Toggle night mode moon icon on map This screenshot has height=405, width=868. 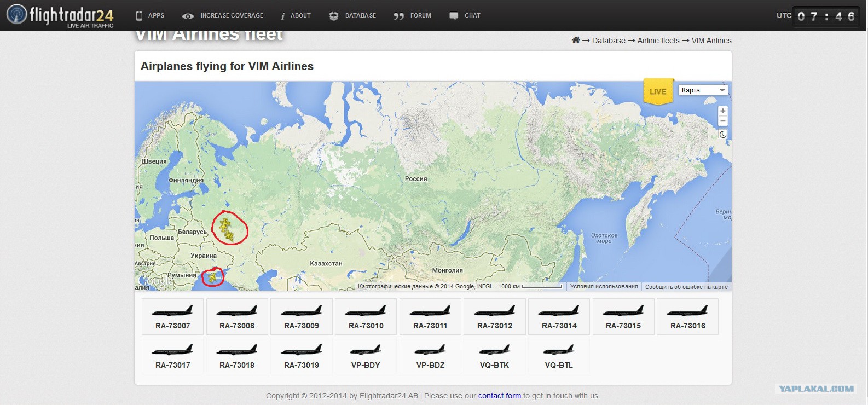pos(723,134)
